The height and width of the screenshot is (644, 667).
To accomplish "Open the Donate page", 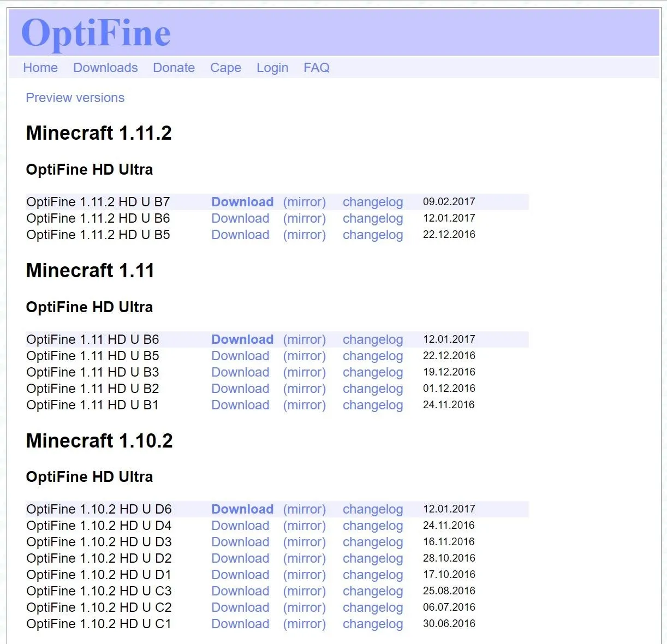I will [x=174, y=68].
